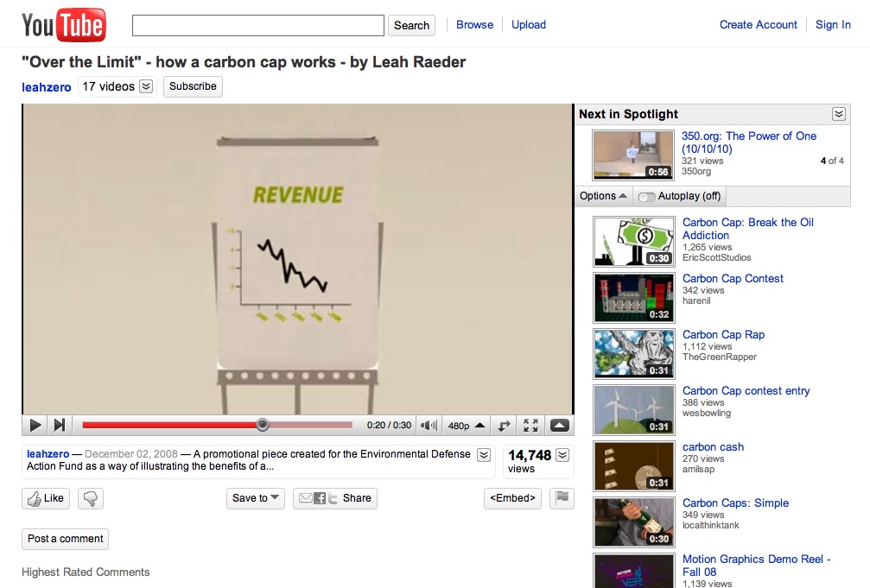Open Carbon Caps: Simple link
This screenshot has width=870, height=588.
pyautogui.click(x=735, y=503)
